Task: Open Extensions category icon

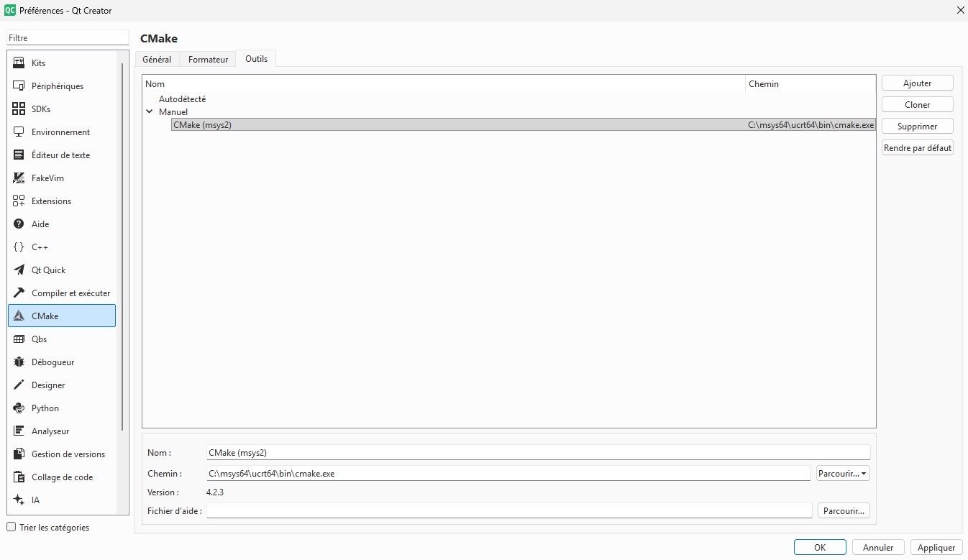Action: point(19,201)
